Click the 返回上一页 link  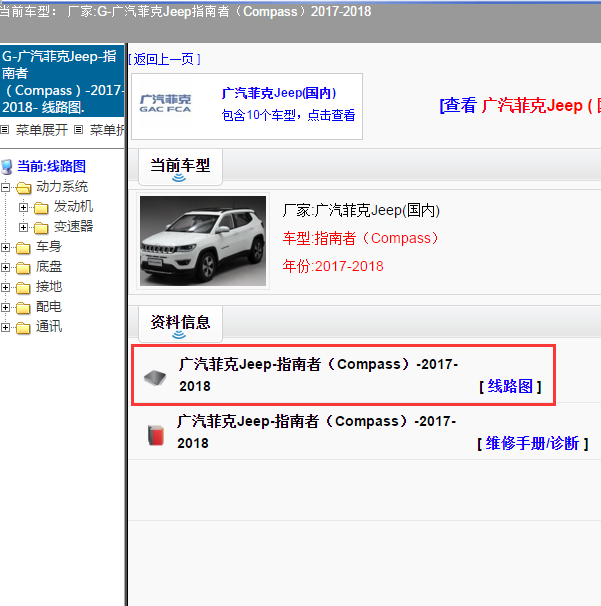(x=164, y=60)
